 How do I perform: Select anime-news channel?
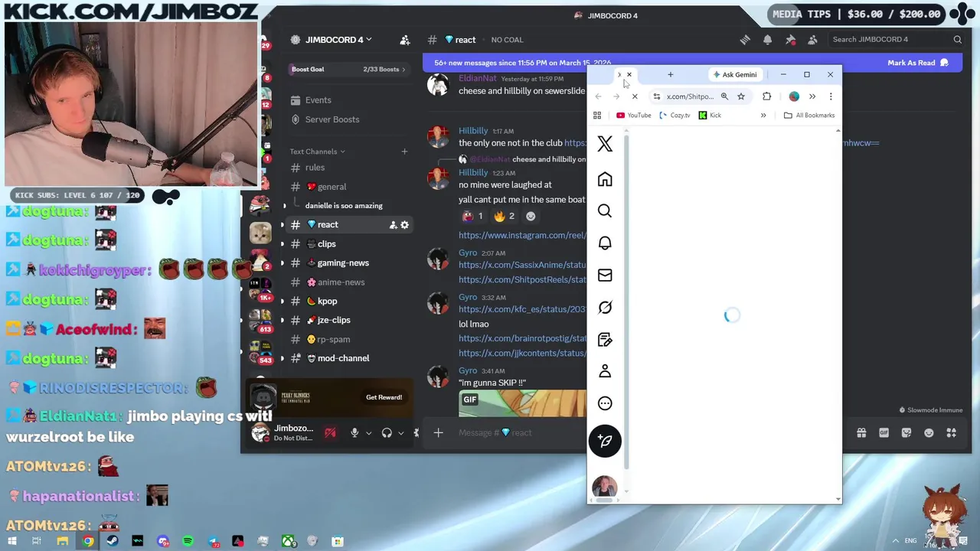coord(341,282)
